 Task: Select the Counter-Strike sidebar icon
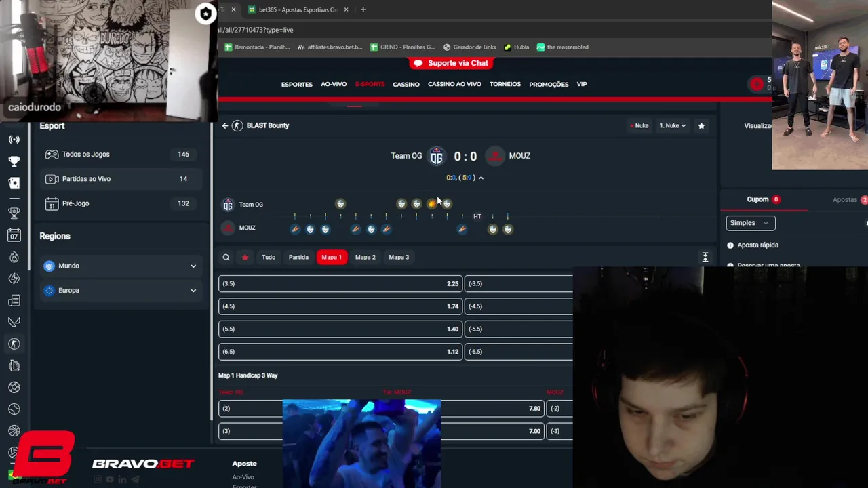[14, 344]
